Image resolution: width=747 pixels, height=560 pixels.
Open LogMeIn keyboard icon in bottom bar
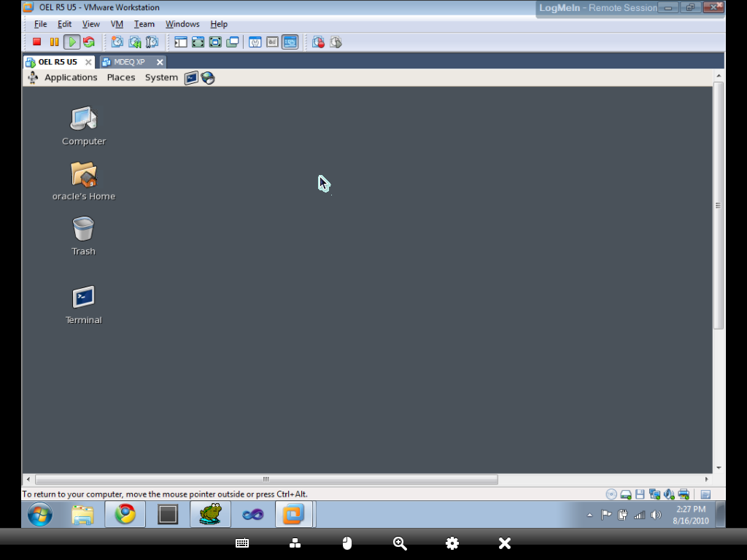(242, 543)
